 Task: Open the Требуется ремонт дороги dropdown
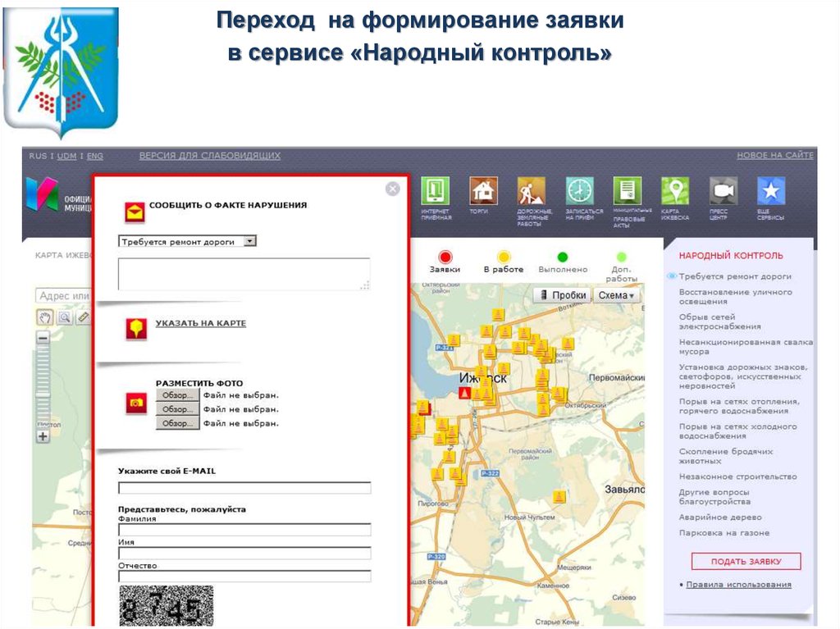(x=188, y=242)
